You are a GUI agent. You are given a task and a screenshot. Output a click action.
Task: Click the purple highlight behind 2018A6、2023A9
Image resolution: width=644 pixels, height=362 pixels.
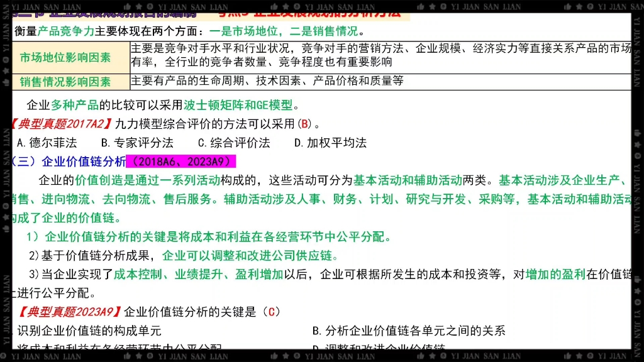183,160
